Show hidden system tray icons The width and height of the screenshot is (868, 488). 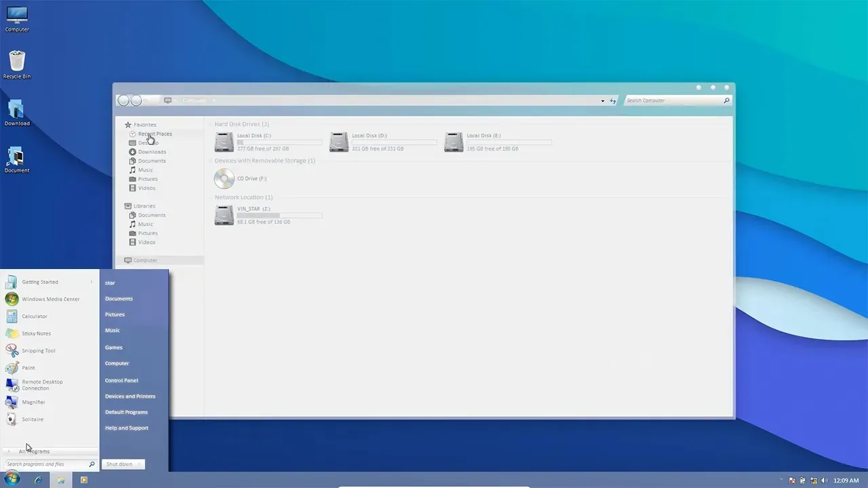(781, 481)
